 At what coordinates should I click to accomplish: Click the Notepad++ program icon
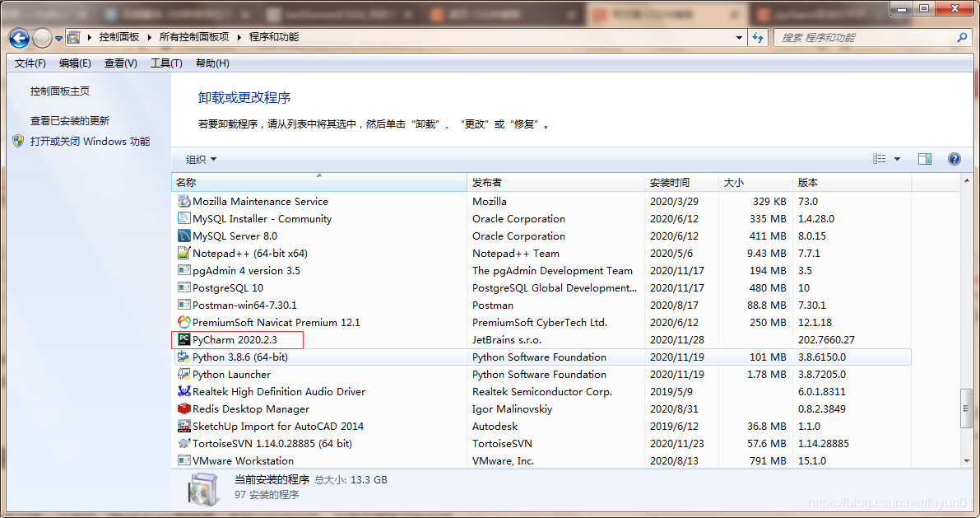(x=183, y=254)
